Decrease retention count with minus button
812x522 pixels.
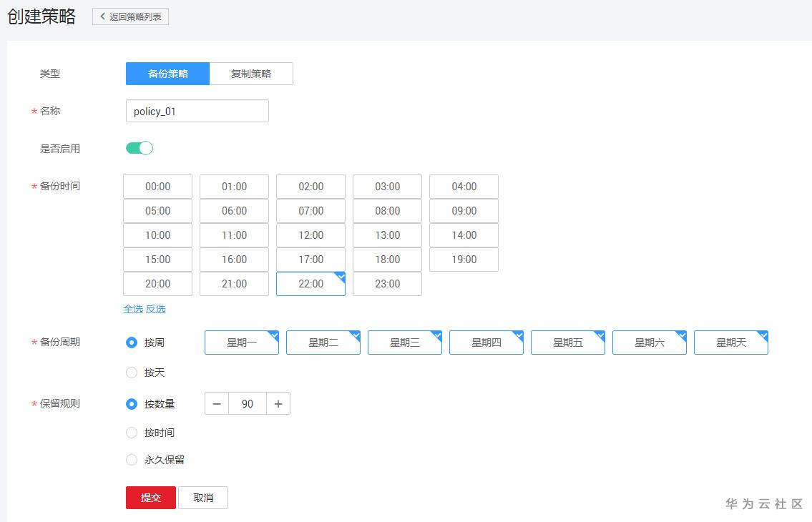[x=217, y=403]
